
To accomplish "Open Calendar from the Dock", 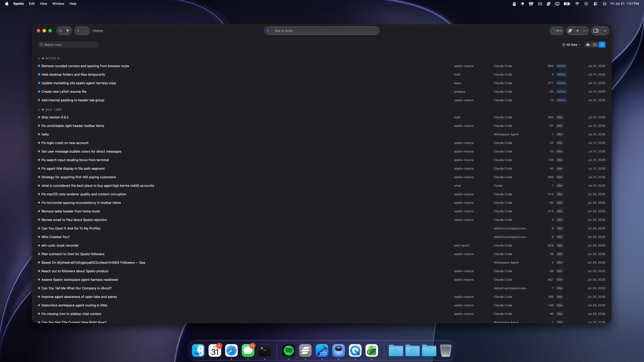I will click(x=215, y=350).
